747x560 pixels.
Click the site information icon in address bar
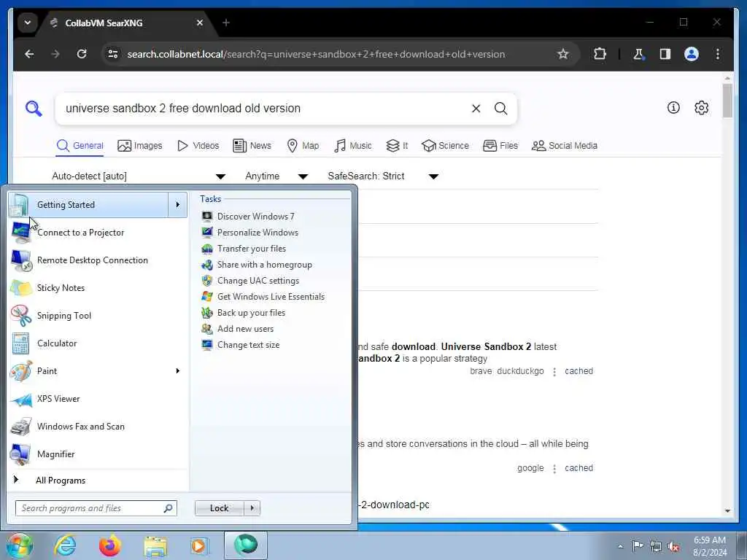113,54
